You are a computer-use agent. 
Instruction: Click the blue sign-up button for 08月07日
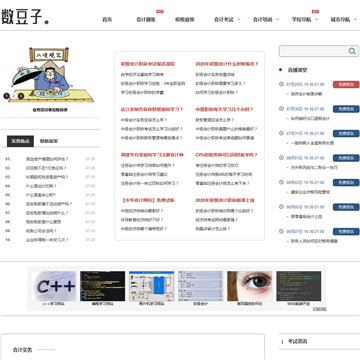pyautogui.click(x=346, y=231)
